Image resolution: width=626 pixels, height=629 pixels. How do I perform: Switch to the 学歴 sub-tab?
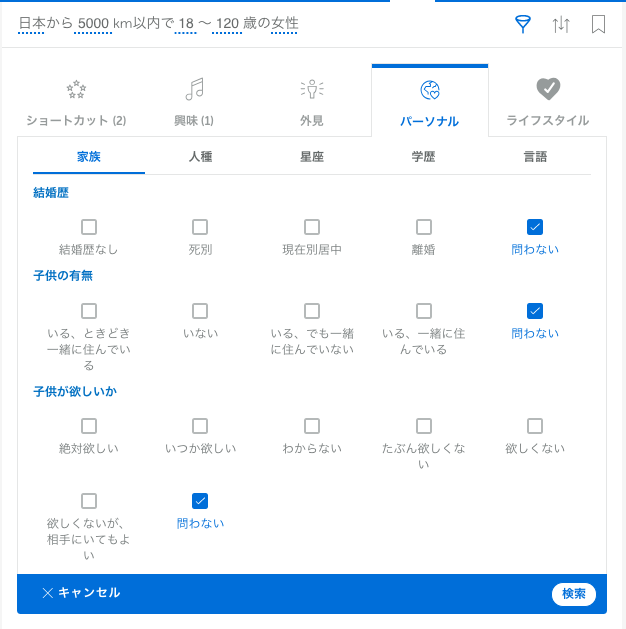pyautogui.click(x=423, y=157)
